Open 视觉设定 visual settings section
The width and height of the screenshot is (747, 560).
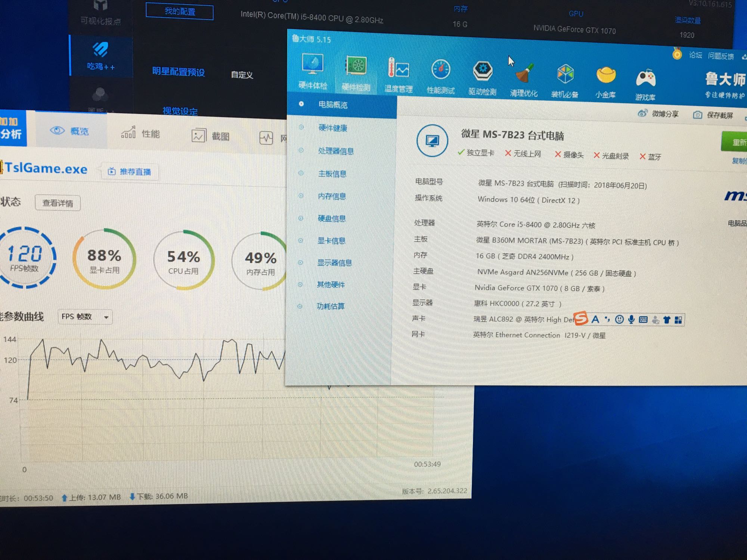coord(180,111)
